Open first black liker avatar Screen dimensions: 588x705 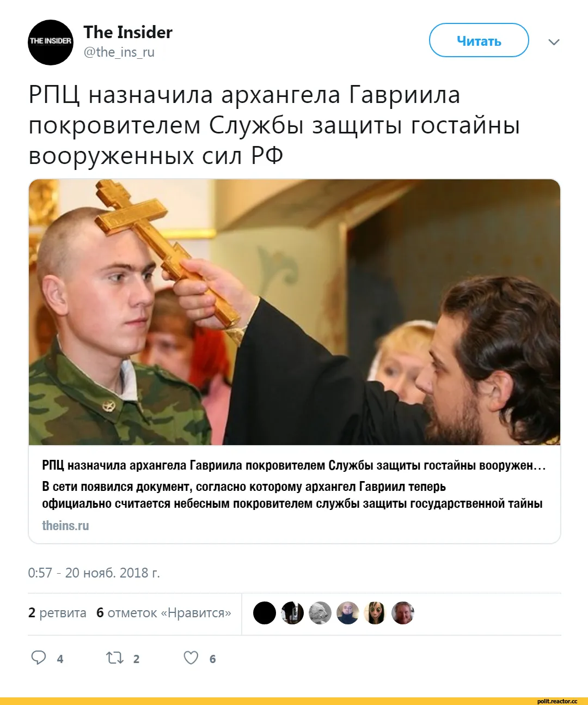coord(265,613)
